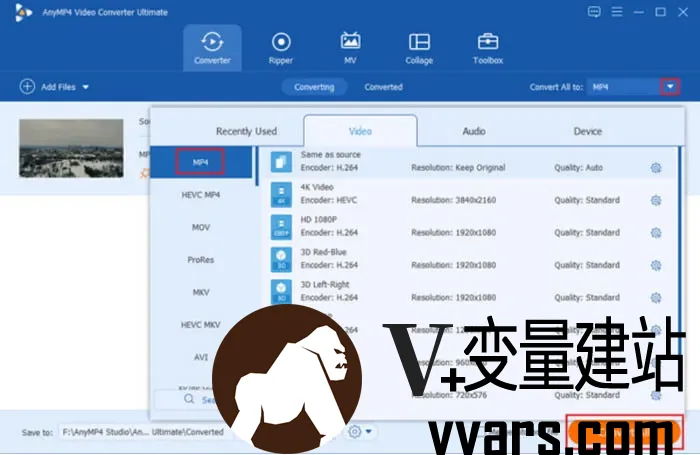Click the 3D Red-Blue preset name

[x=323, y=252]
